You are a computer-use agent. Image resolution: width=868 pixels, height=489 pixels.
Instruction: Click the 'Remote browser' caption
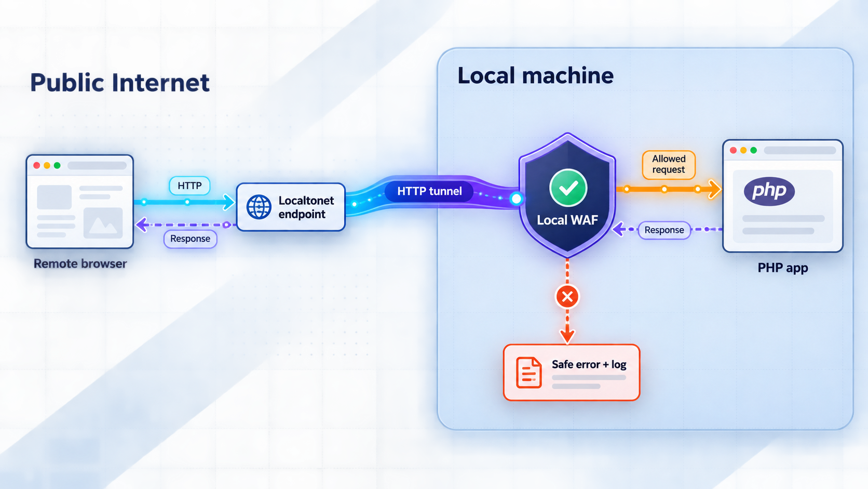[80, 263]
